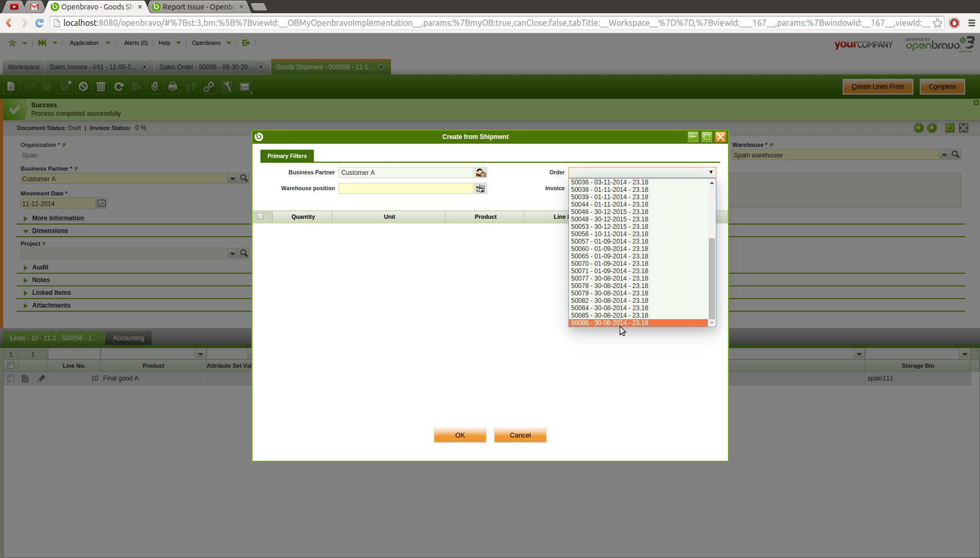
Task: Open the Business Partner selector icon
Action: (480, 173)
